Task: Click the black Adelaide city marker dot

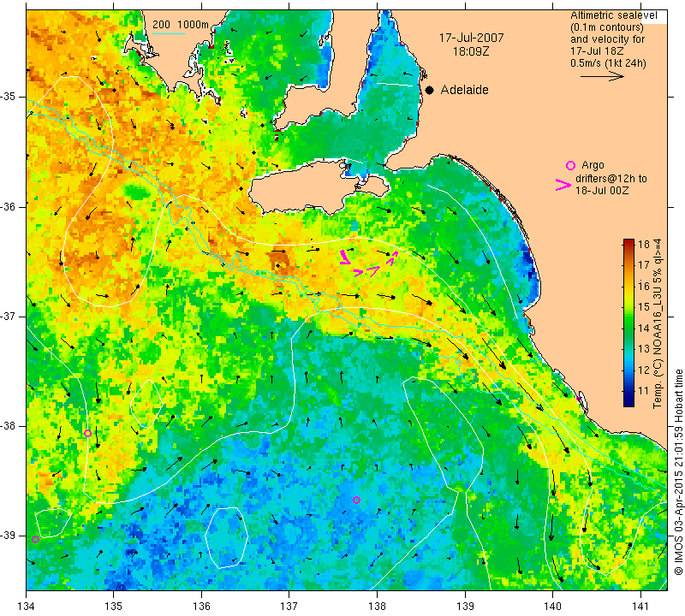Action: 430,90
